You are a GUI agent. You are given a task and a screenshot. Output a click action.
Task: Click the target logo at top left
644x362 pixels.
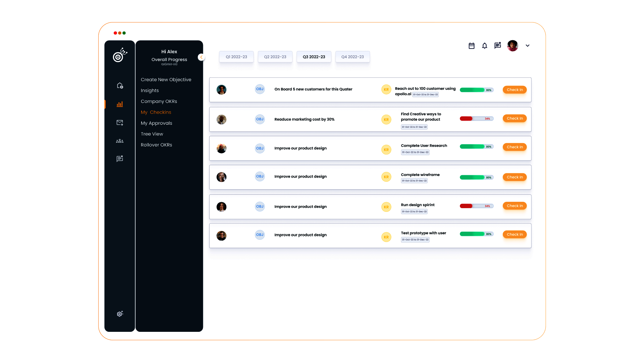pos(120,55)
